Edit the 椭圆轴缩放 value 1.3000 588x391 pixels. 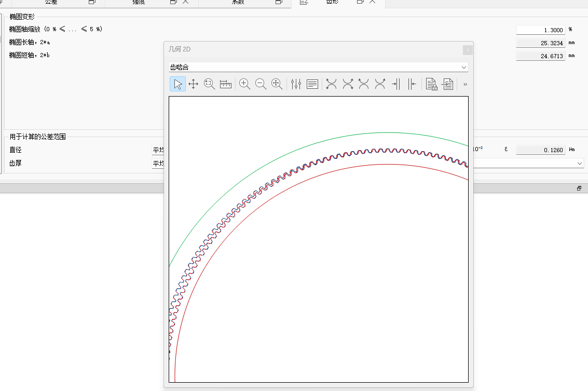click(540, 30)
